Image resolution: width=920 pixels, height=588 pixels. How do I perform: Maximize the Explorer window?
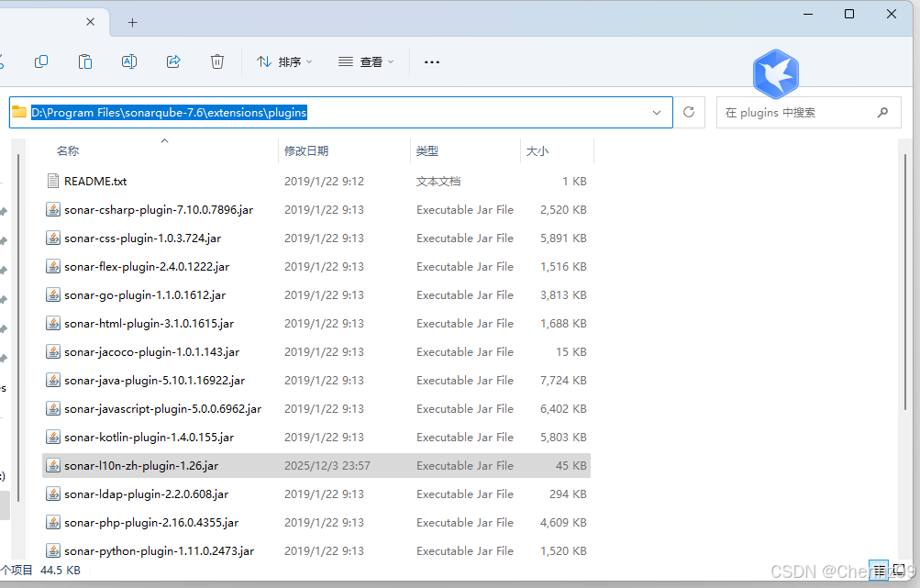pos(849,14)
